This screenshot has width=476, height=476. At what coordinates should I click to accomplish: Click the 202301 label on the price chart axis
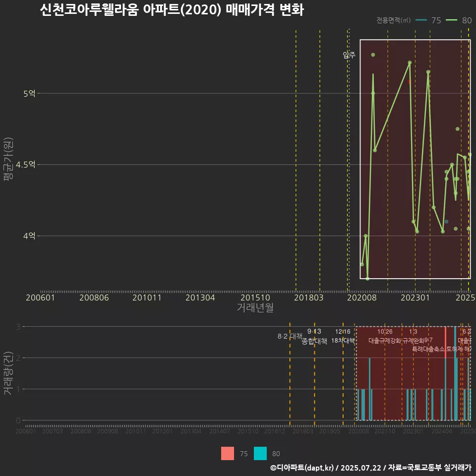click(415, 297)
